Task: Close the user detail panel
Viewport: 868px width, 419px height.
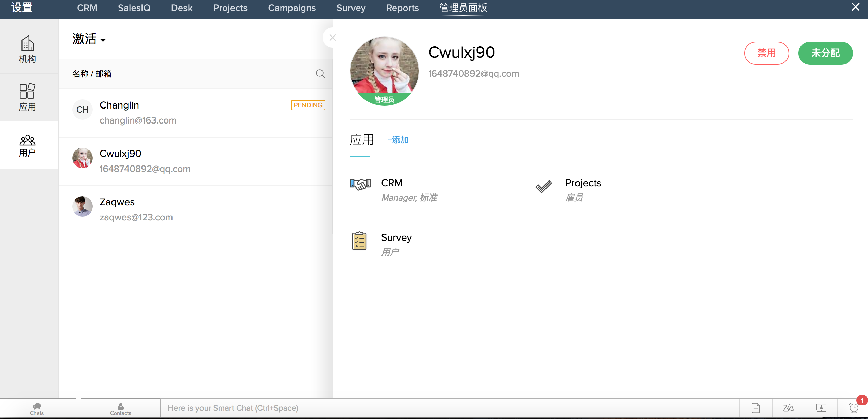Action: (x=332, y=38)
